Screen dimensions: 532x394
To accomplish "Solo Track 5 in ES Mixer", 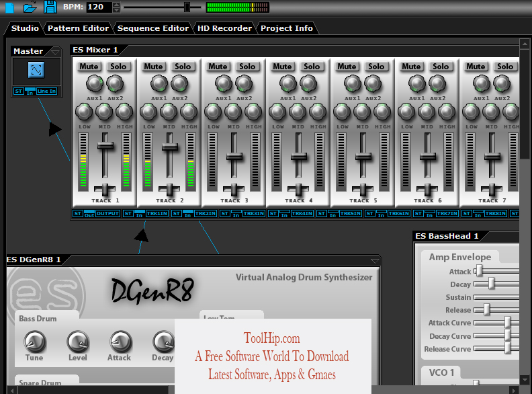I will [x=376, y=67].
